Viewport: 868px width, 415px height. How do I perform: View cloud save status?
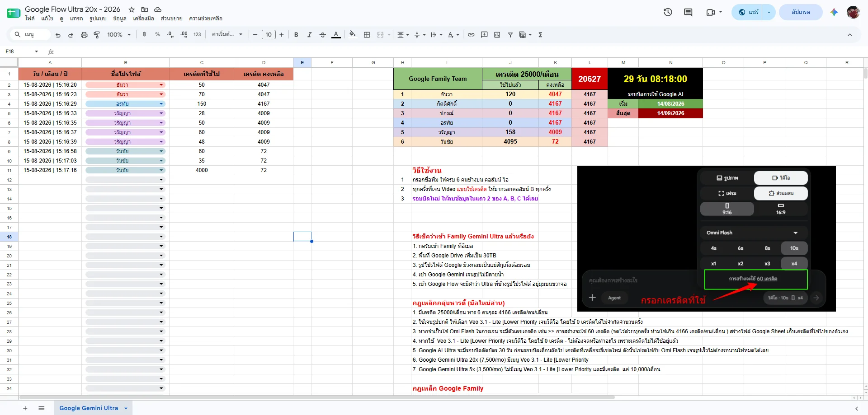click(158, 9)
